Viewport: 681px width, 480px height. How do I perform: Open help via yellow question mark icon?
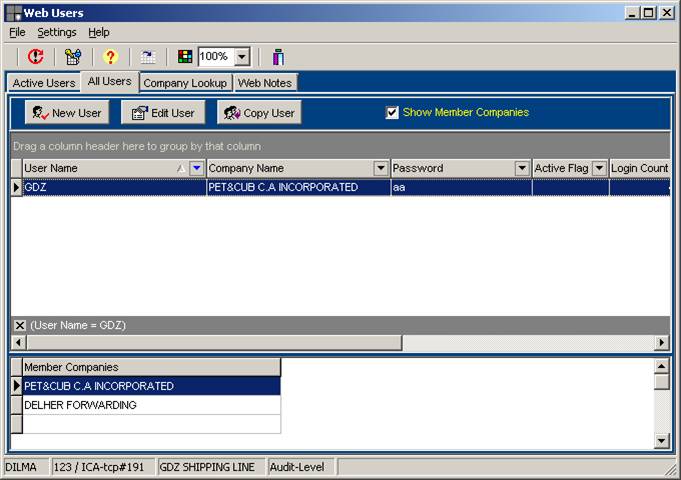(x=110, y=57)
